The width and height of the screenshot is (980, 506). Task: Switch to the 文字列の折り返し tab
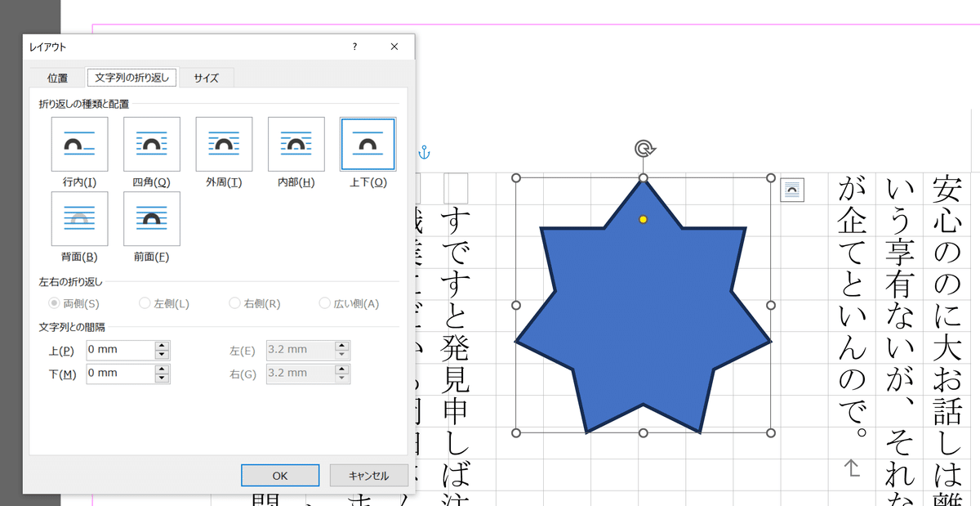[131, 78]
